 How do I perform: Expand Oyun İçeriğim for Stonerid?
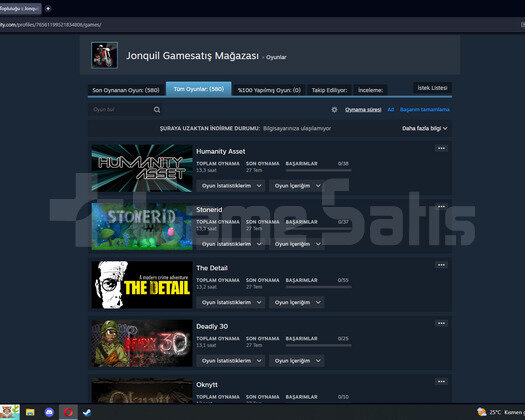(297, 244)
